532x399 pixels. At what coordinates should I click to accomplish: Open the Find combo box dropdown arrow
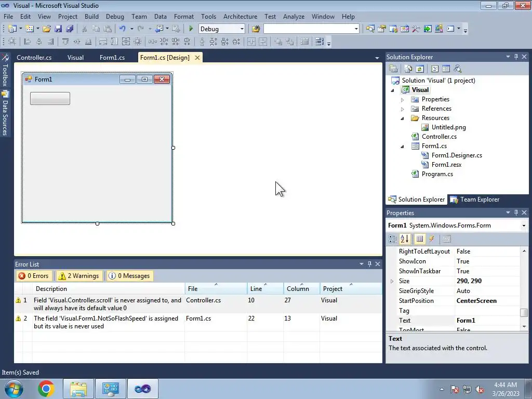(356, 29)
